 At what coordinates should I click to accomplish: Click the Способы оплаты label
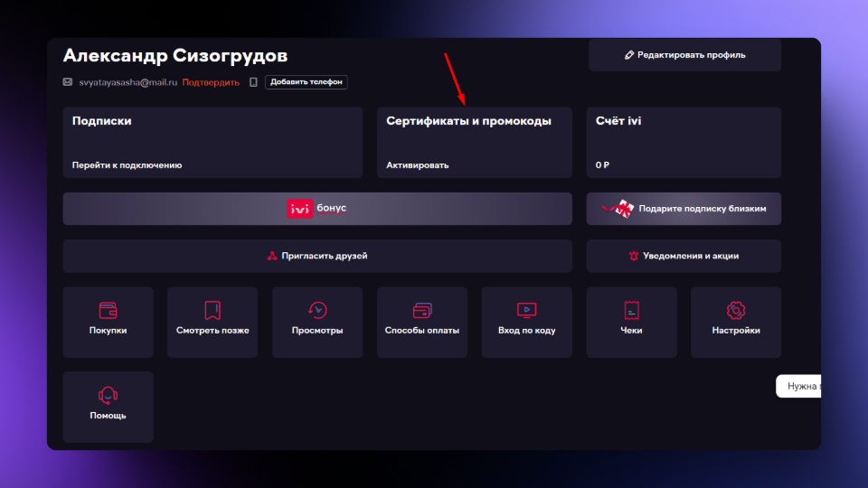point(422,331)
